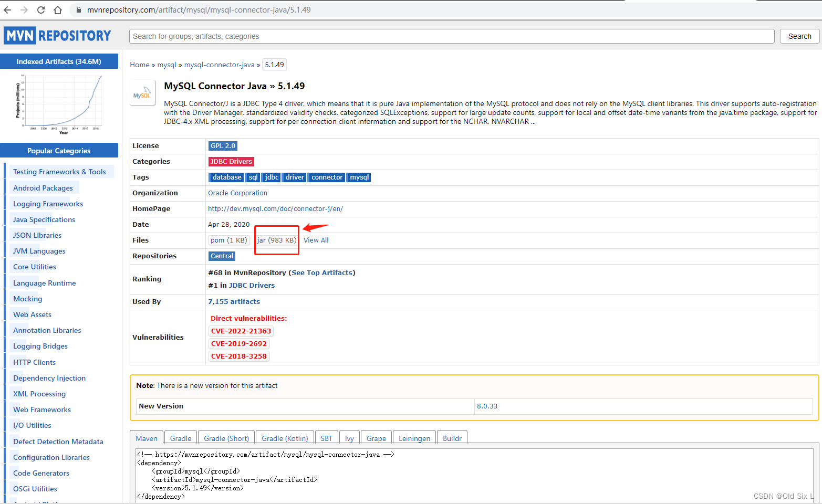Open CVE-2019-2692 vulnerability
The width and height of the screenshot is (822, 504).
click(x=239, y=344)
